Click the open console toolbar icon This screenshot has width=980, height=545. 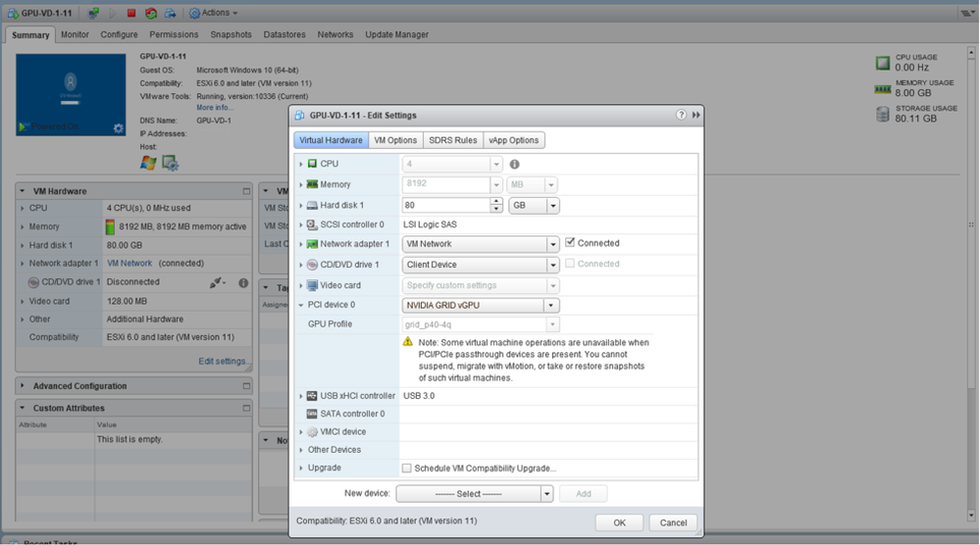93,13
